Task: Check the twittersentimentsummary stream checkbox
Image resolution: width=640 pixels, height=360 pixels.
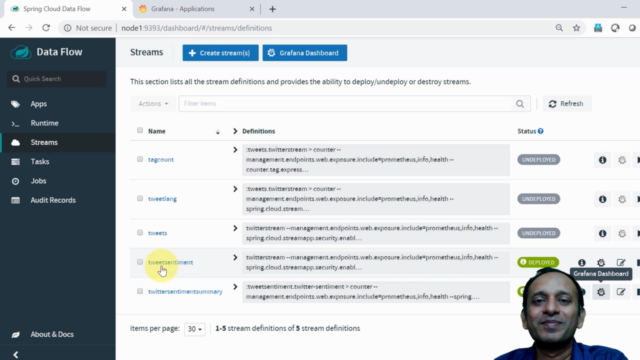Action: pyautogui.click(x=140, y=291)
